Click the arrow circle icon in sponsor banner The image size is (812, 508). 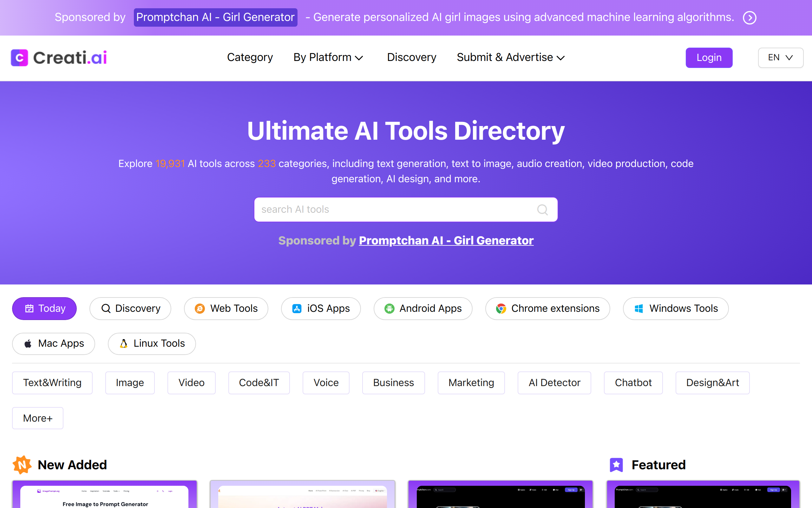click(750, 17)
